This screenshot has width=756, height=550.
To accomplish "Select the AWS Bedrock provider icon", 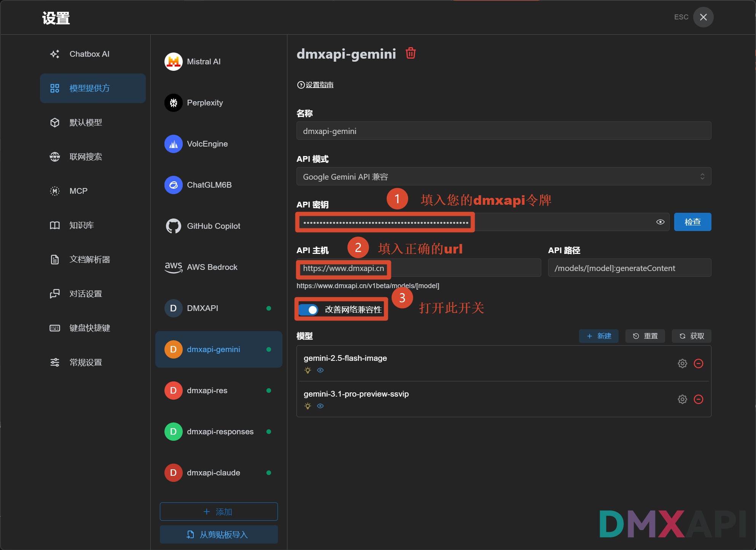I will pyautogui.click(x=174, y=267).
